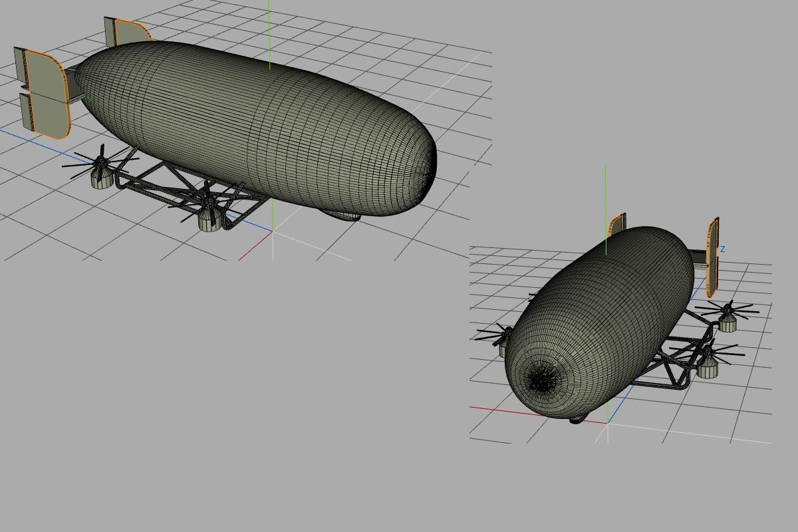Select the dense mesh nose cap in right view
This screenshot has width=798, height=532.
pyautogui.click(x=545, y=380)
